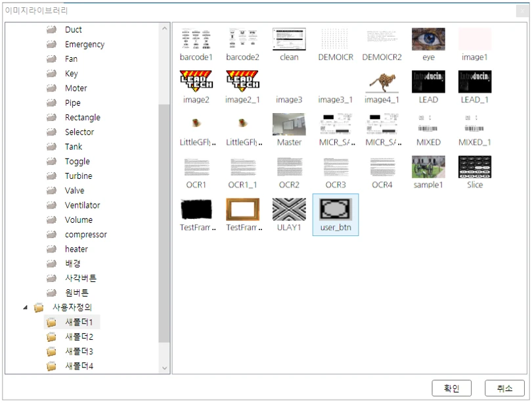Select the 사용자정의 parent folder
Image resolution: width=532 pixels, height=403 pixels.
tap(72, 308)
